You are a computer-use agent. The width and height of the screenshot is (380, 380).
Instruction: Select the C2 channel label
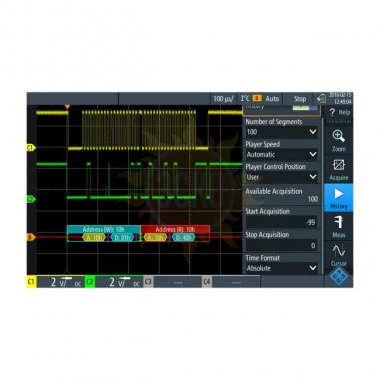tap(90, 282)
